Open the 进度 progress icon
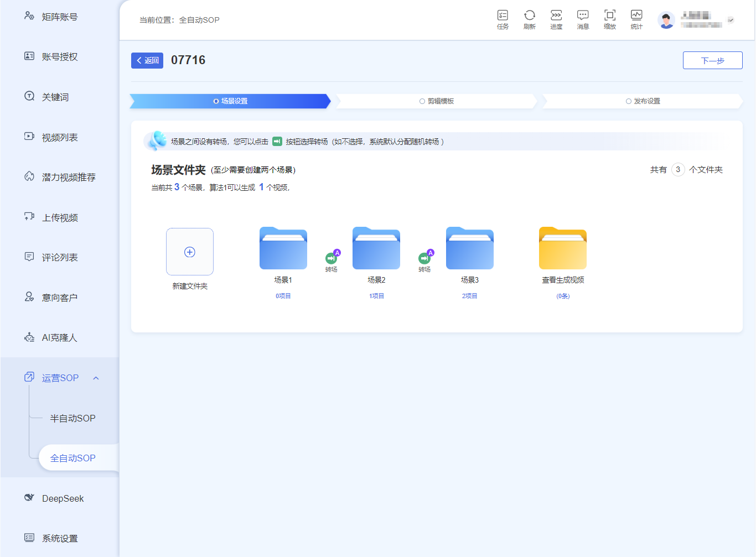Screen dimensions: 756x557 556,19
